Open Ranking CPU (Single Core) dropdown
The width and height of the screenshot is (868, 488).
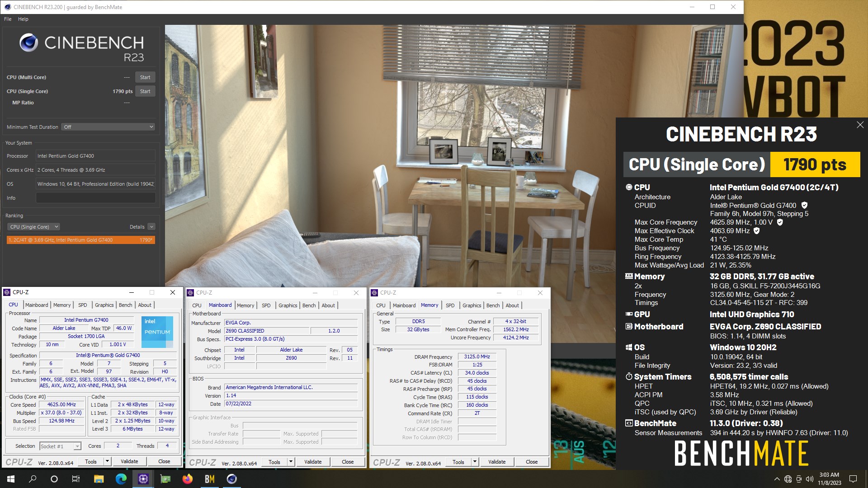click(33, 227)
